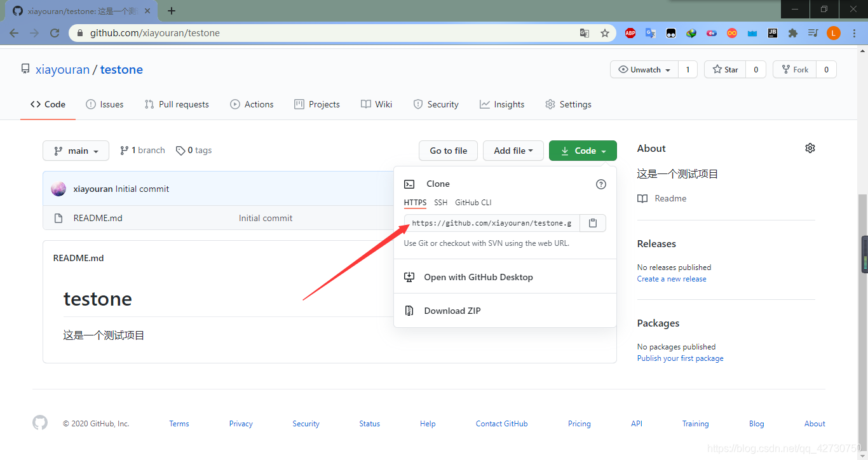Screen dimensions: 868x460
Task: Open the main branch dropdown
Action: click(76, 151)
